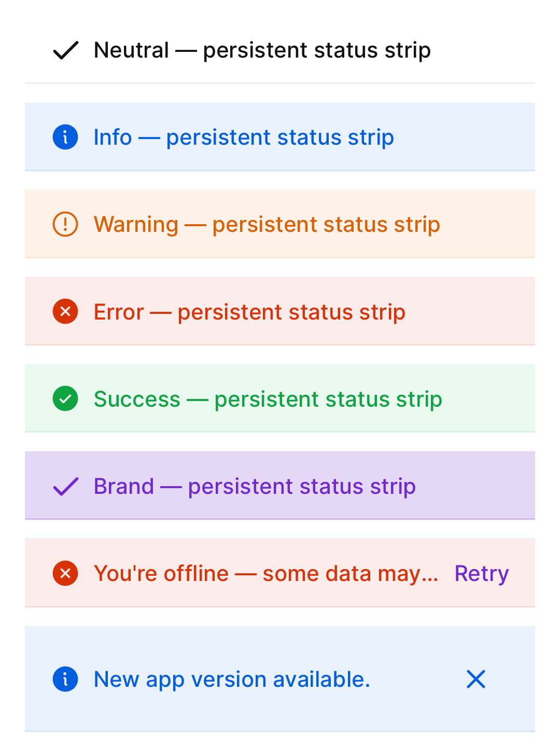Screen dimensions: 560x747
Task: Click the info icon beside New app version
Action: (65, 679)
